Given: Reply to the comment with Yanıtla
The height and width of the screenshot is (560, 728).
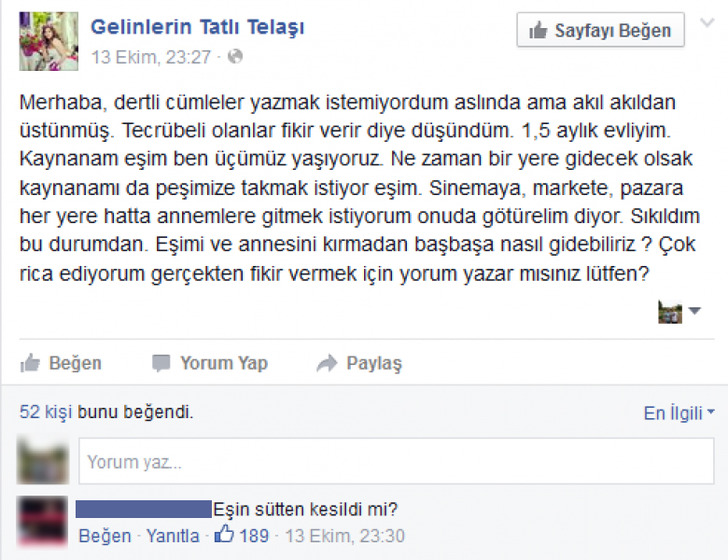Looking at the screenshot, I should click(x=173, y=536).
